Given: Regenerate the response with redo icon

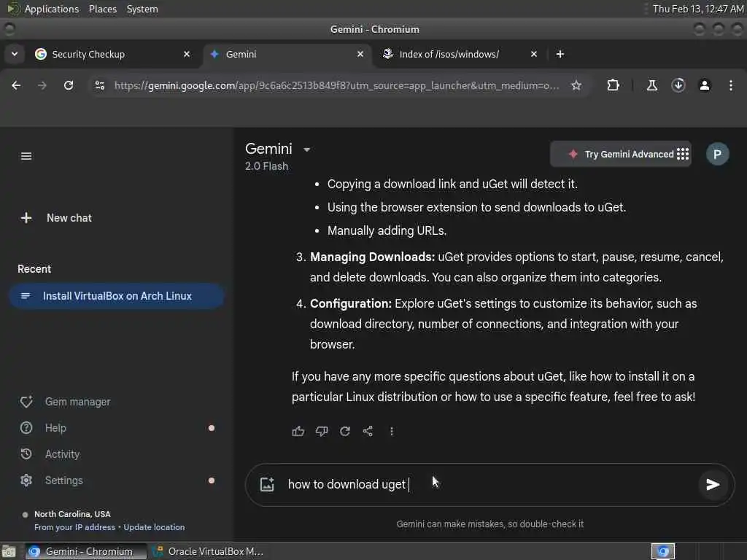Looking at the screenshot, I should pyautogui.click(x=345, y=432).
